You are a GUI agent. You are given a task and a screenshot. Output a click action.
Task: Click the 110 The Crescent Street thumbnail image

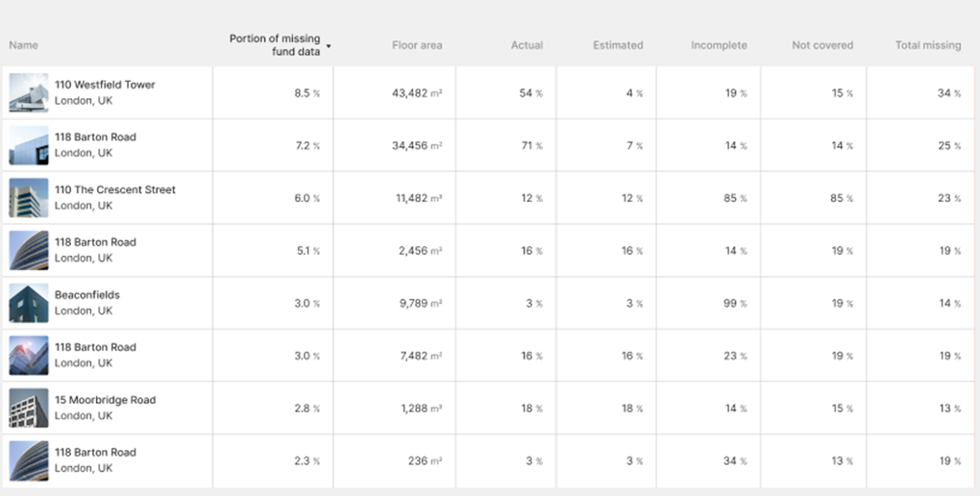tap(29, 198)
